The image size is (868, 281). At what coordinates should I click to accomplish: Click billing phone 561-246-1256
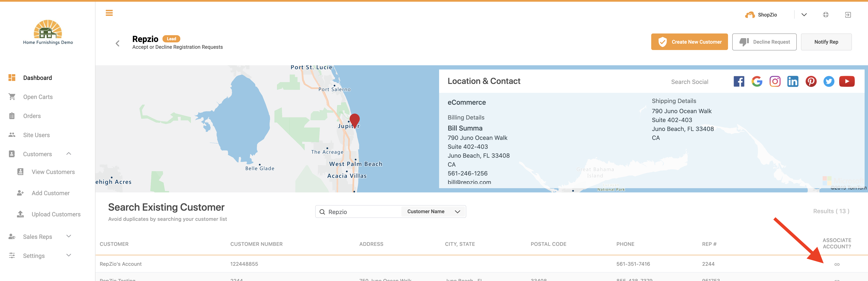(467, 174)
